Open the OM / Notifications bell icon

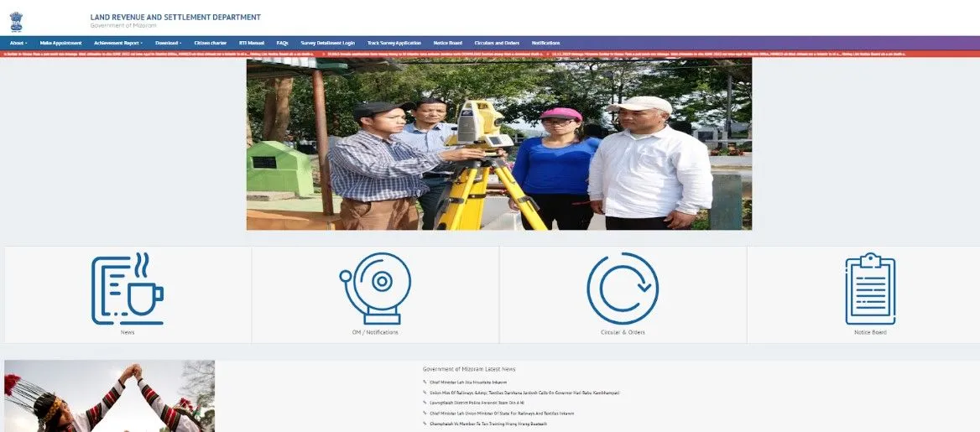click(x=375, y=289)
